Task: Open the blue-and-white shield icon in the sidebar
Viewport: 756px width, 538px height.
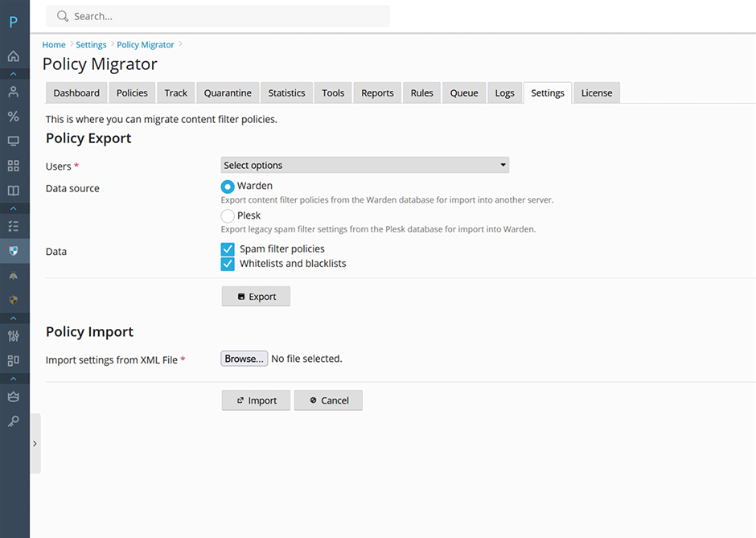Action: point(14,251)
